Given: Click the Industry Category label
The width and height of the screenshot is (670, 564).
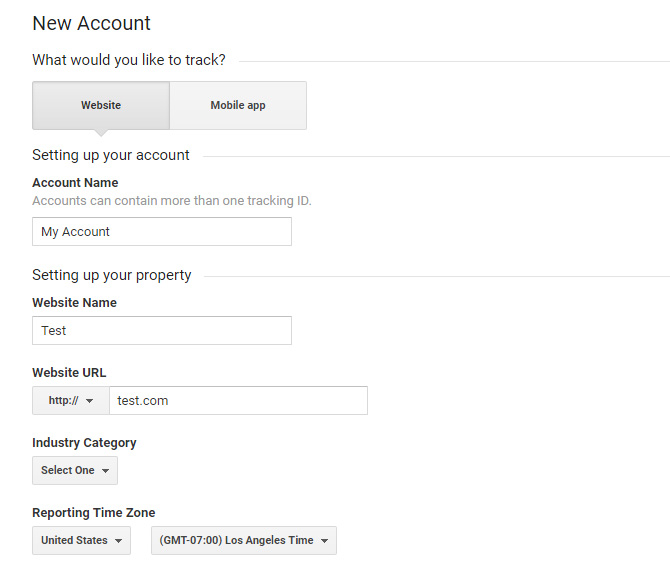Looking at the screenshot, I should click(84, 443).
